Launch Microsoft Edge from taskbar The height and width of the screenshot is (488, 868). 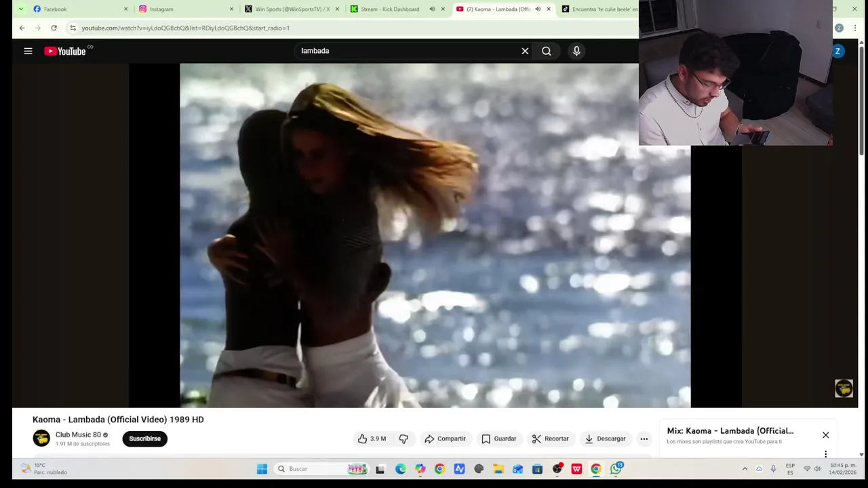point(401,468)
